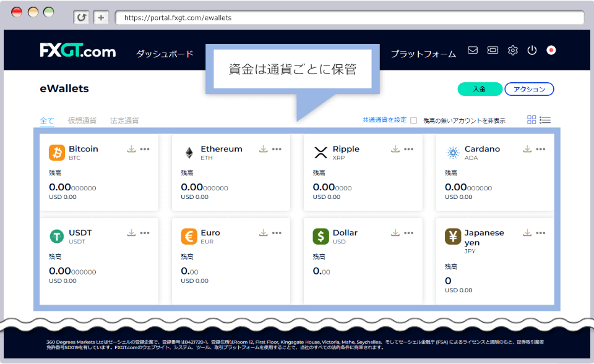The height and width of the screenshot is (364, 594).
Task: Select the 全て tab
Action: click(x=47, y=121)
